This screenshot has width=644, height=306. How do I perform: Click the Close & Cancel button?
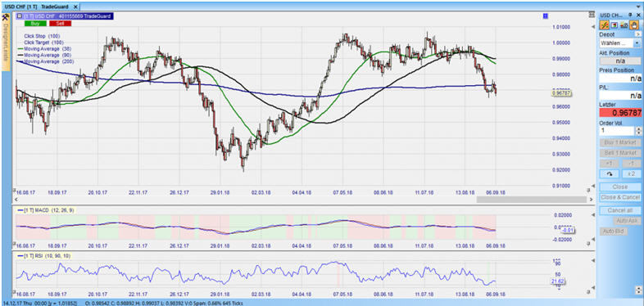[x=620, y=197]
